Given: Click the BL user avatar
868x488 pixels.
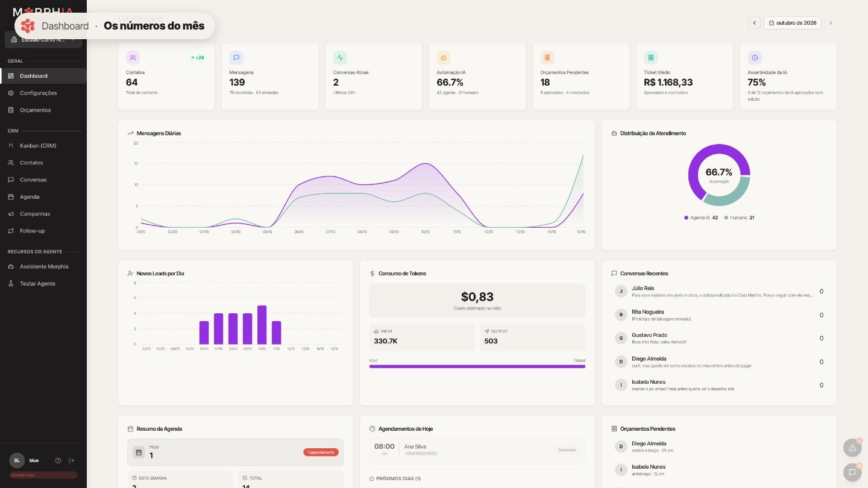Looking at the screenshot, I should point(17,460).
